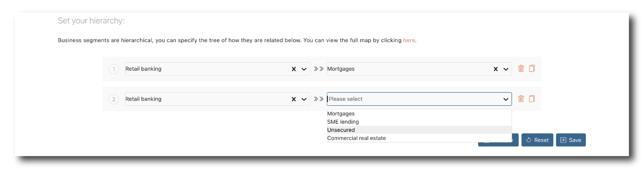Choose SME lending from the dropdown list

point(343,122)
